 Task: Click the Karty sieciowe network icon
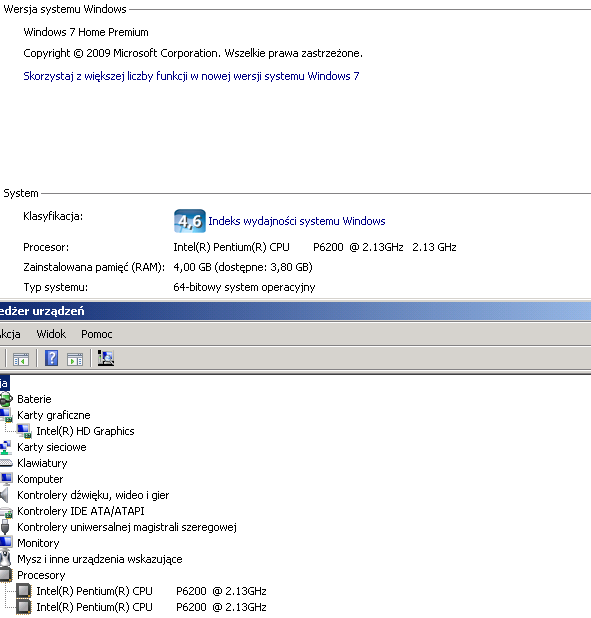tap(6, 447)
